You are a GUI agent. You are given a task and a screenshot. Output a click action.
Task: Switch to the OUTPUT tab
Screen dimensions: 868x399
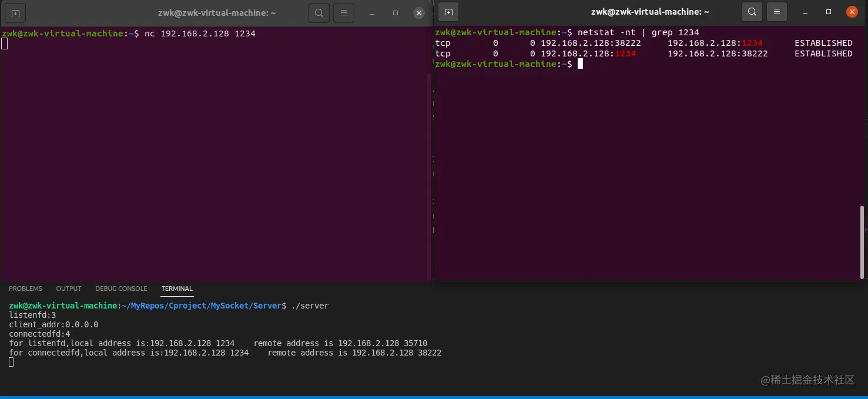(x=69, y=289)
